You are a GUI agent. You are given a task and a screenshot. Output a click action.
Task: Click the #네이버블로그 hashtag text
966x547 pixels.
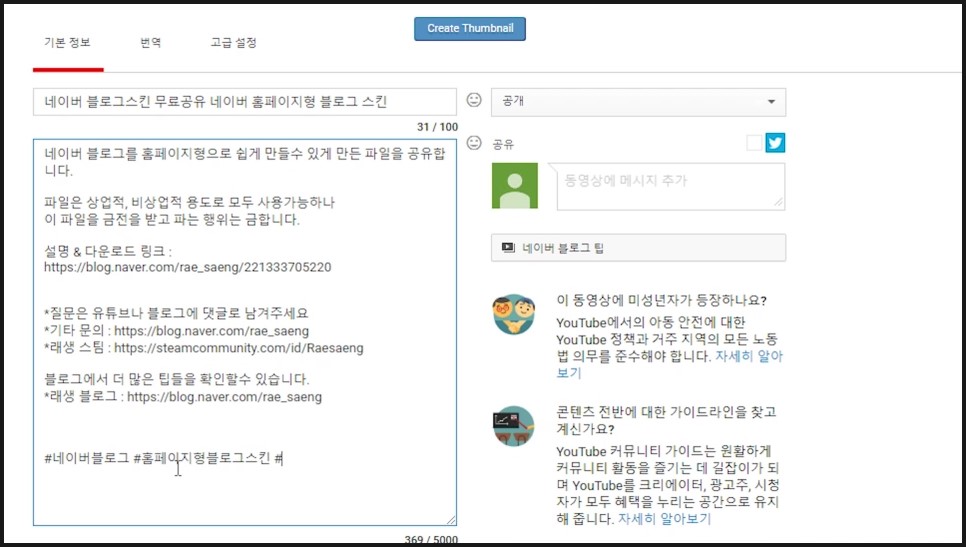click(x=86, y=458)
